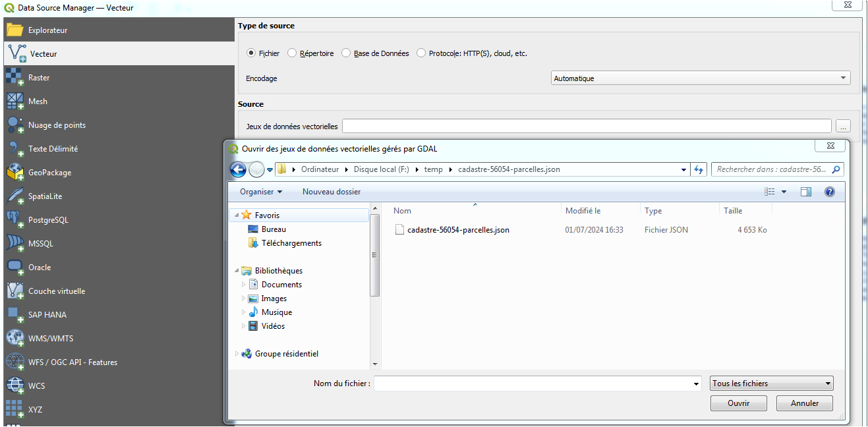868x427 pixels.
Task: Open the Encodage Automatique dropdown
Action: tap(701, 78)
